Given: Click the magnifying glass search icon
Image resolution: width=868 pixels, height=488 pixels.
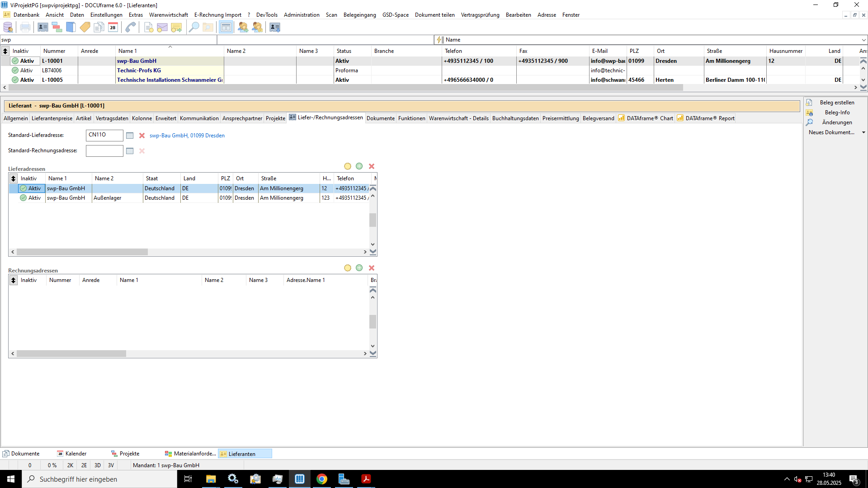Looking at the screenshot, I should click(x=194, y=27).
